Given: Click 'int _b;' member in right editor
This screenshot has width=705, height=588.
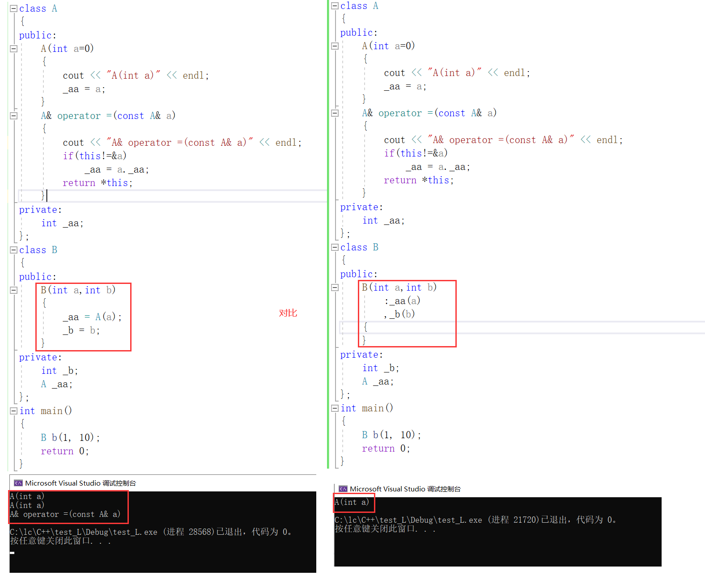Looking at the screenshot, I should (381, 368).
